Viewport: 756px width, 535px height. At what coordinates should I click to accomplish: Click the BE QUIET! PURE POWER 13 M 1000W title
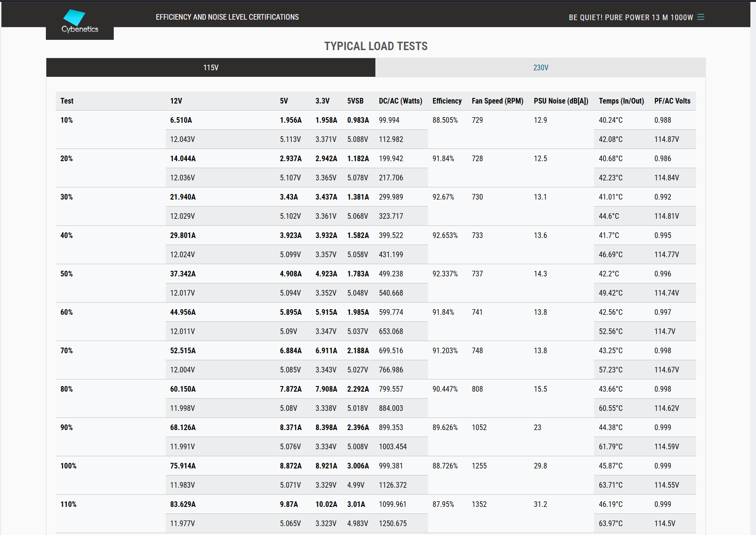631,17
